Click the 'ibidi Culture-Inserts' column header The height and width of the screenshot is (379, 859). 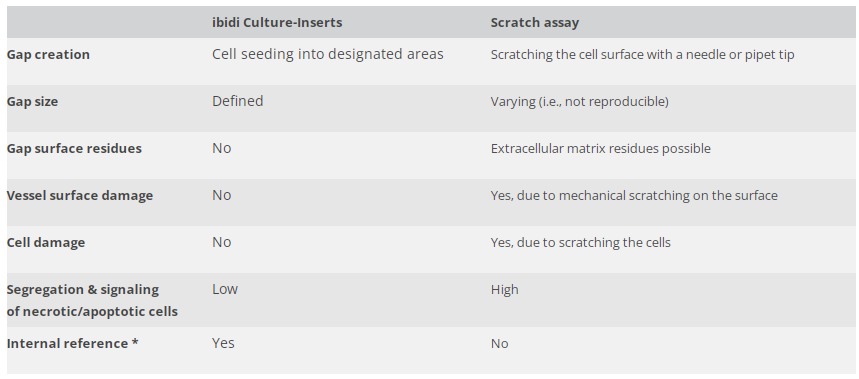click(x=277, y=22)
